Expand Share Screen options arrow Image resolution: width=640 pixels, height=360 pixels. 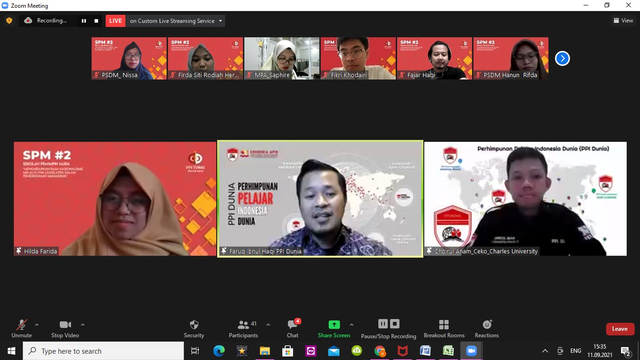pos(351,325)
